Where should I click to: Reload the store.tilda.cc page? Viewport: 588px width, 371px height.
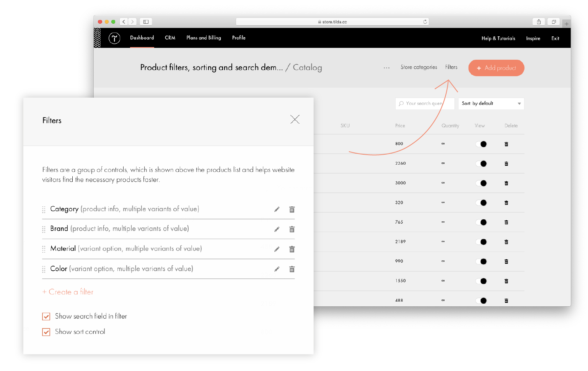(425, 22)
